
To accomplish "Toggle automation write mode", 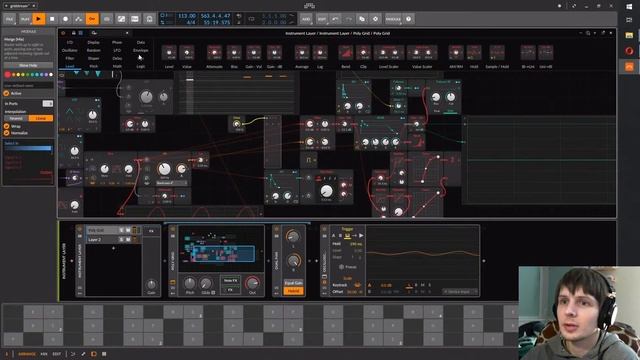I will point(79,19).
